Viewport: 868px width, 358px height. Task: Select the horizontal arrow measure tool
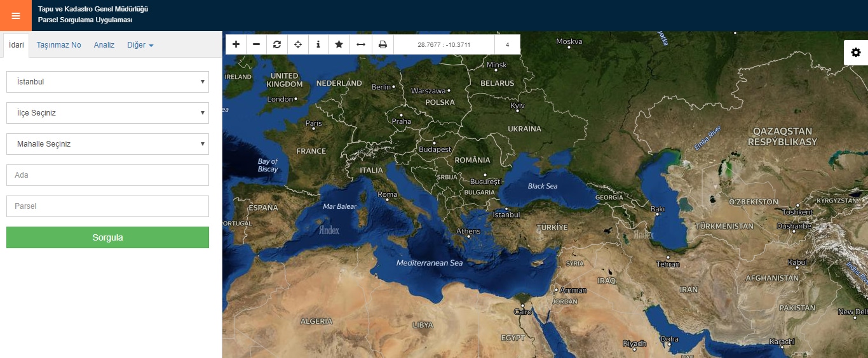point(360,44)
